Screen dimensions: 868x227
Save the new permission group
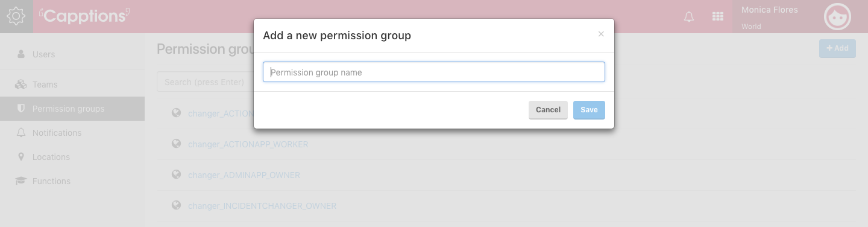point(589,110)
